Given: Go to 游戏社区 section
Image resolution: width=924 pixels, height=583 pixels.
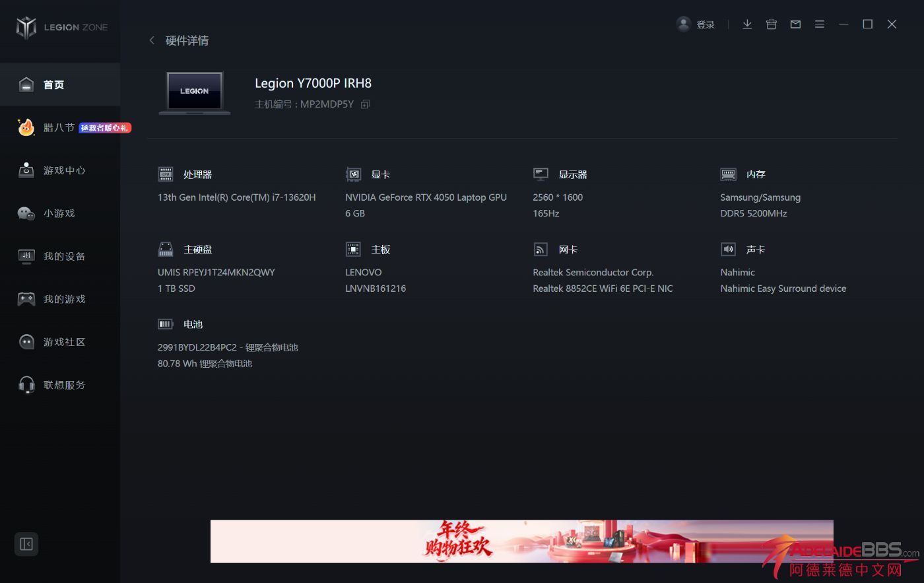Looking at the screenshot, I should click(x=64, y=342).
